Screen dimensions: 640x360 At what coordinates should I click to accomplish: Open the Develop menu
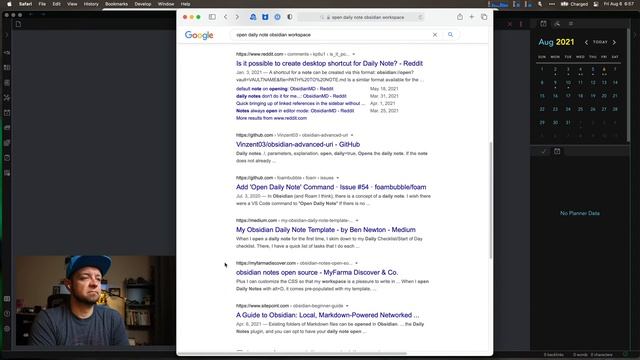[143, 4]
